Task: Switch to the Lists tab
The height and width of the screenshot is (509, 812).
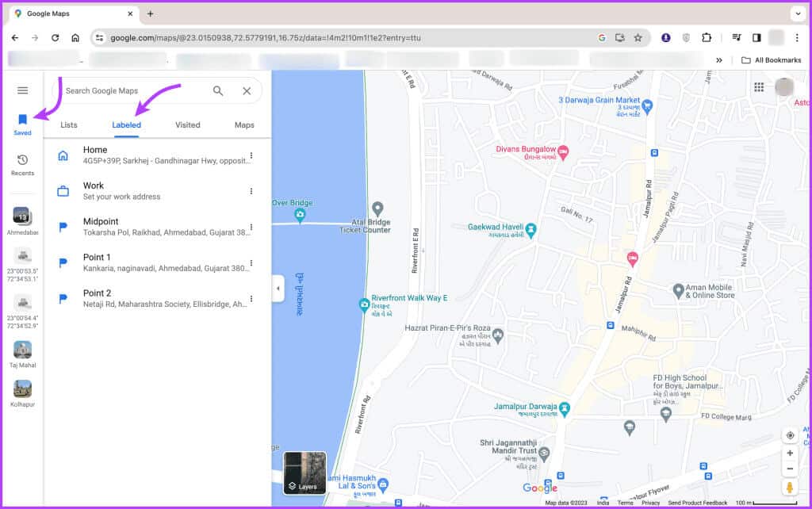Action: tap(69, 124)
